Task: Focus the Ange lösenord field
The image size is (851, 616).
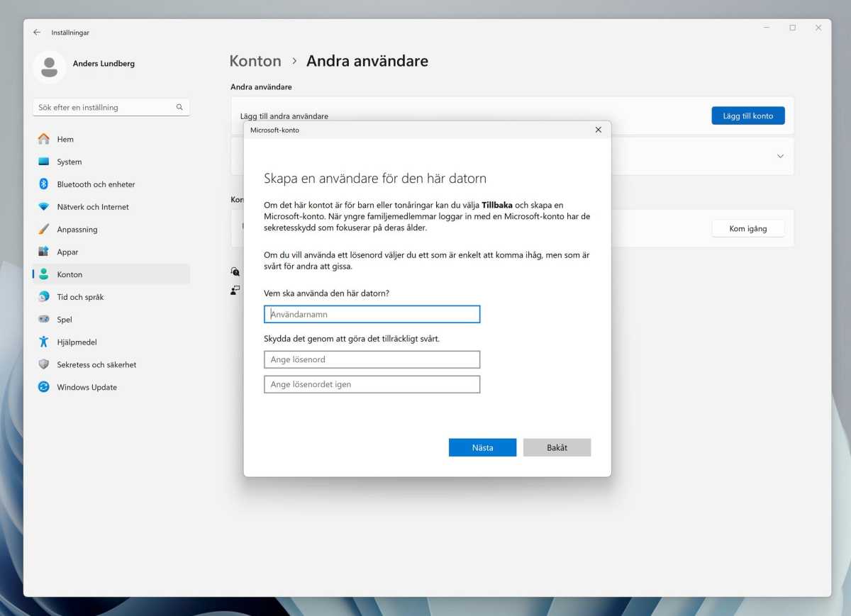Action: tap(372, 359)
